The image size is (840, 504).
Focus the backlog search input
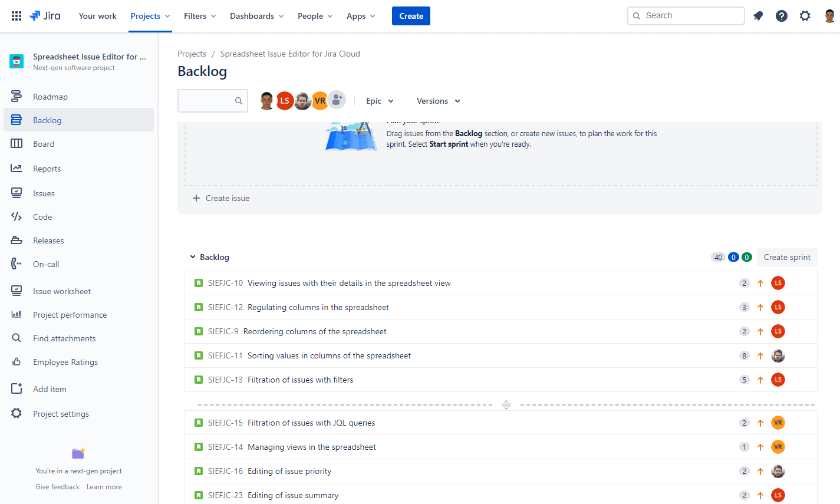212,101
